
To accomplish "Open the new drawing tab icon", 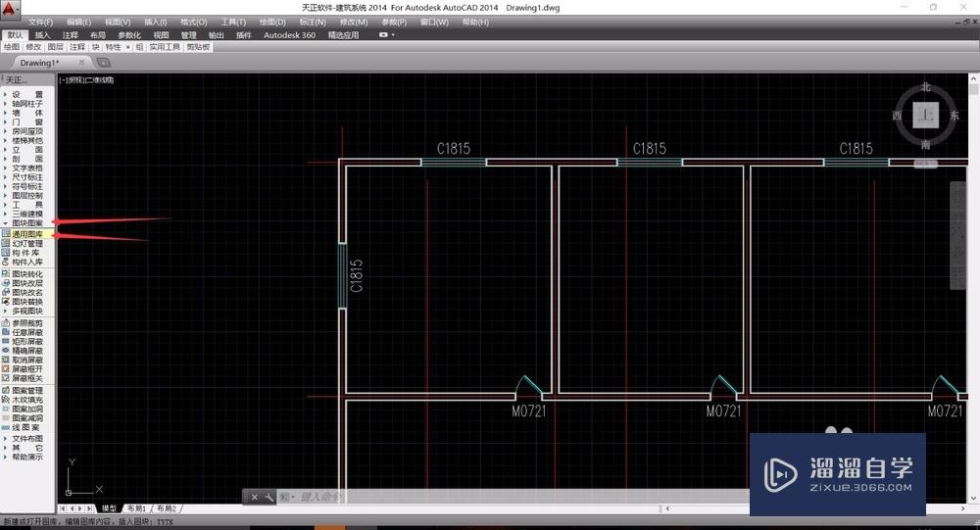I will (x=103, y=63).
